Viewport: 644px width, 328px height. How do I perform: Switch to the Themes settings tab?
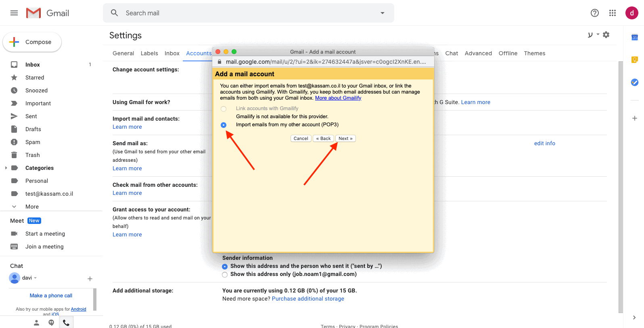(534, 53)
